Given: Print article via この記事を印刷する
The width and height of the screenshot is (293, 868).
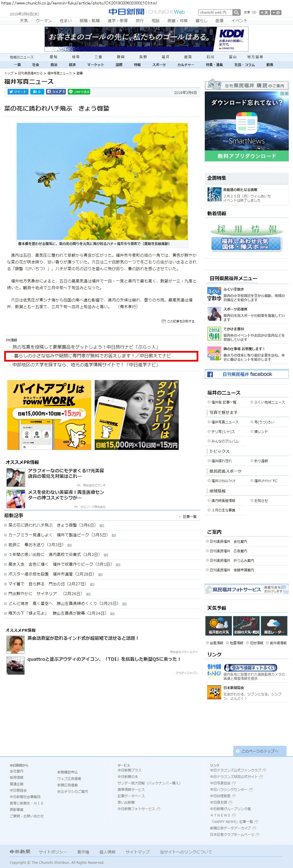Looking at the screenshot, I should point(178,321).
